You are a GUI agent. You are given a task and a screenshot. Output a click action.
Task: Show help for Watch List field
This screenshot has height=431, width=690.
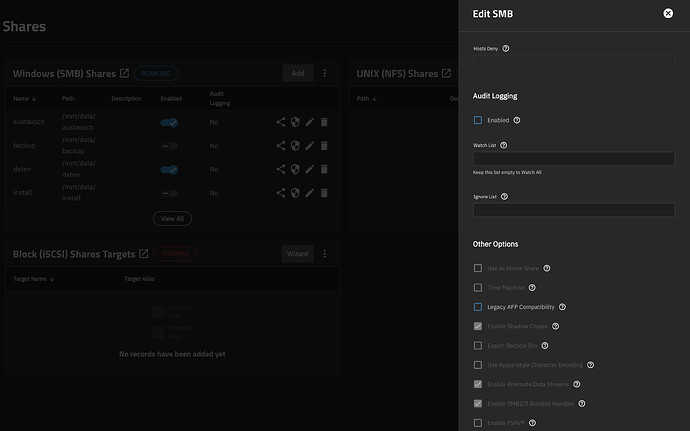pyautogui.click(x=503, y=145)
